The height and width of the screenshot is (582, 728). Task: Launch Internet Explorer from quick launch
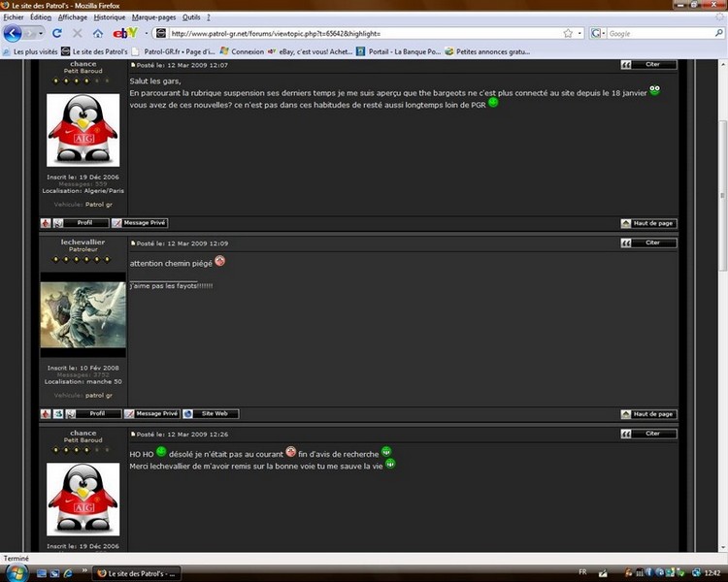[x=68, y=573]
